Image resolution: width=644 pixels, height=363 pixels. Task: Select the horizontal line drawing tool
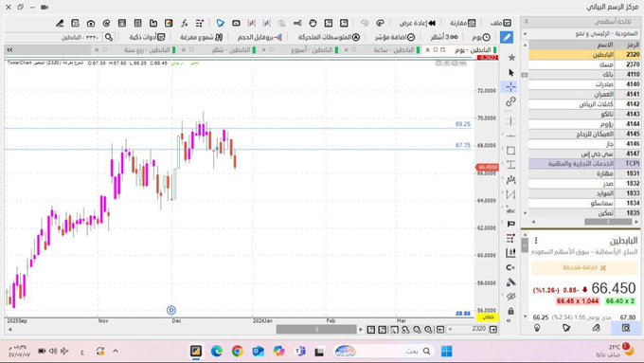point(510,136)
